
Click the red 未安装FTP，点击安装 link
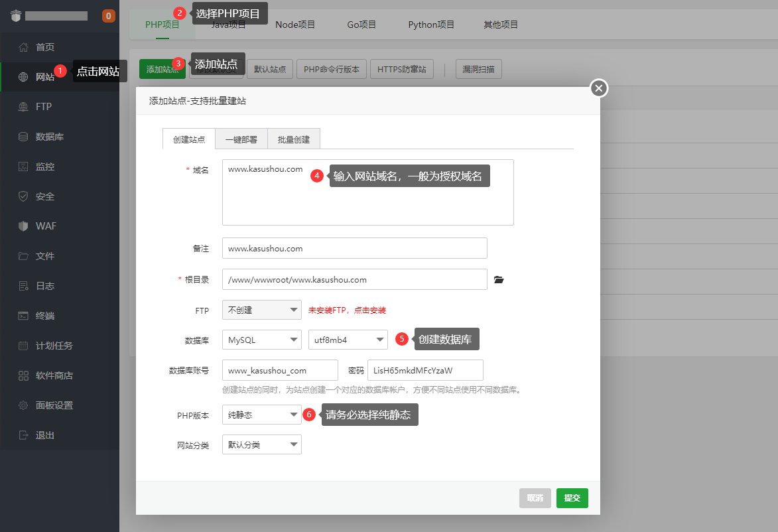click(347, 310)
